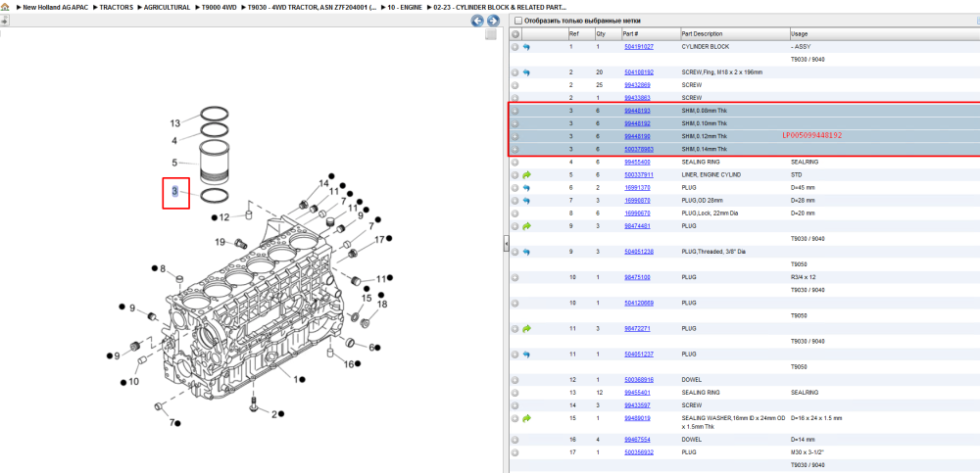Select callout 5 liner in the diagram

coord(175,162)
